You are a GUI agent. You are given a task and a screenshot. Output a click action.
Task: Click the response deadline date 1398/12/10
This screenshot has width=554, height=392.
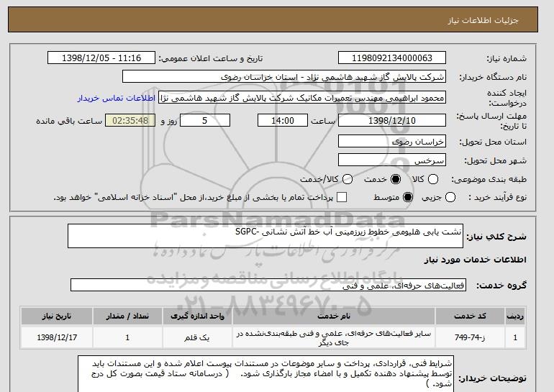coord(392,120)
